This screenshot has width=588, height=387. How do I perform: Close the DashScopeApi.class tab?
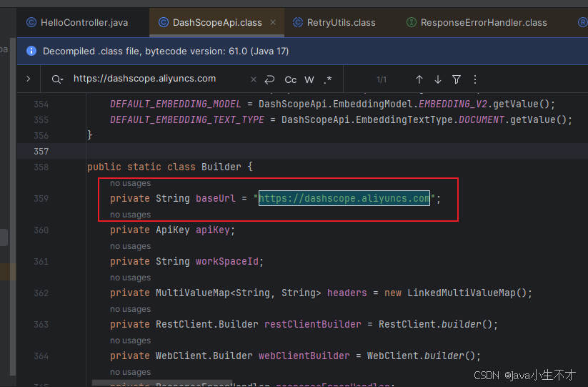pos(273,22)
